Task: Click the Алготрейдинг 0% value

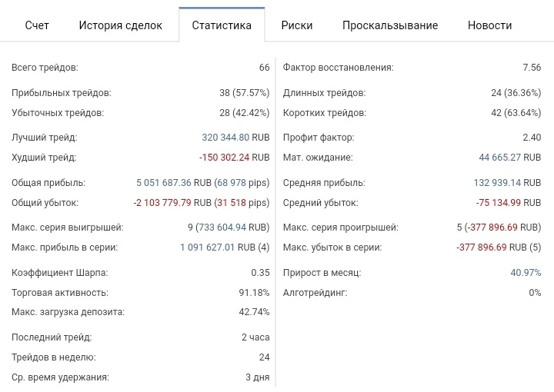Action: tap(534, 293)
